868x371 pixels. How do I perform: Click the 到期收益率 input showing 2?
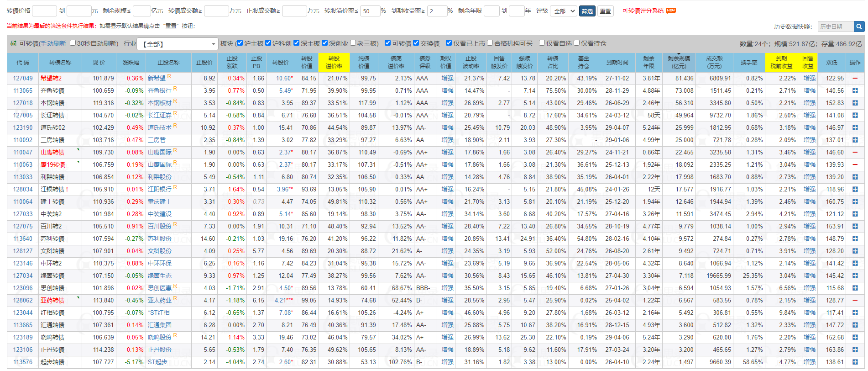click(x=437, y=11)
